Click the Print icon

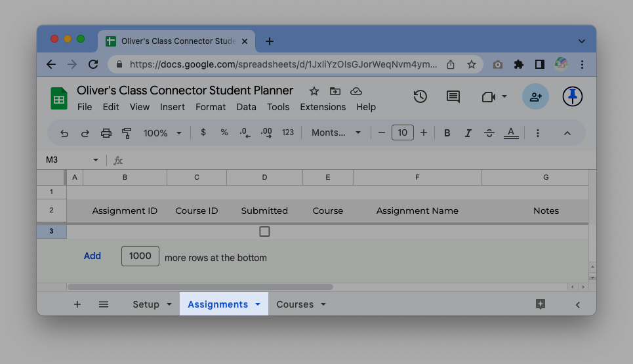pos(106,133)
